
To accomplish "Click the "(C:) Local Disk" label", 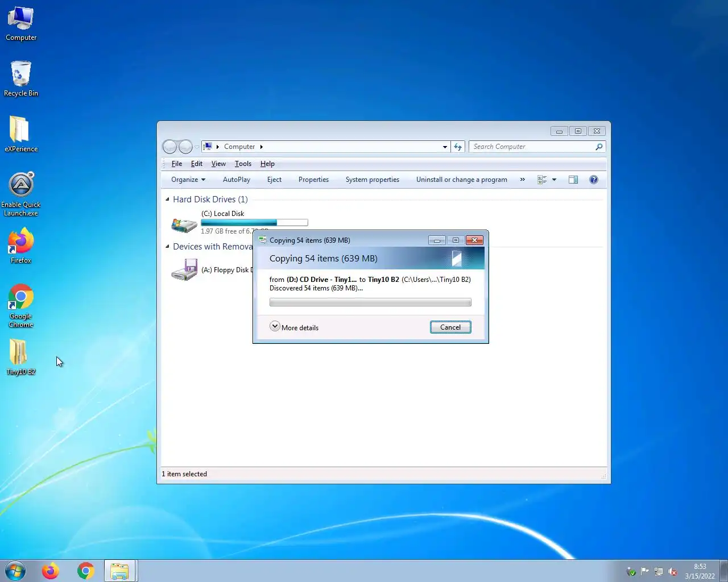I will click(x=222, y=214).
